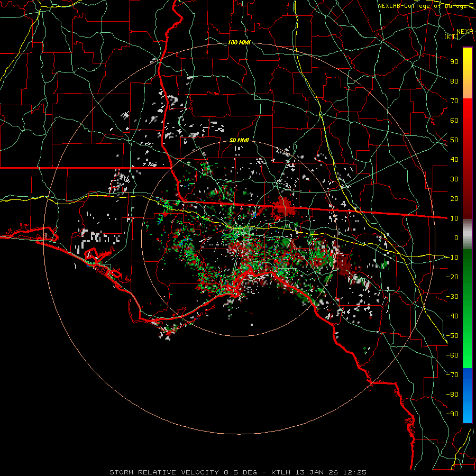Click the storm relative velocity footer caption

pyautogui.click(x=238, y=472)
